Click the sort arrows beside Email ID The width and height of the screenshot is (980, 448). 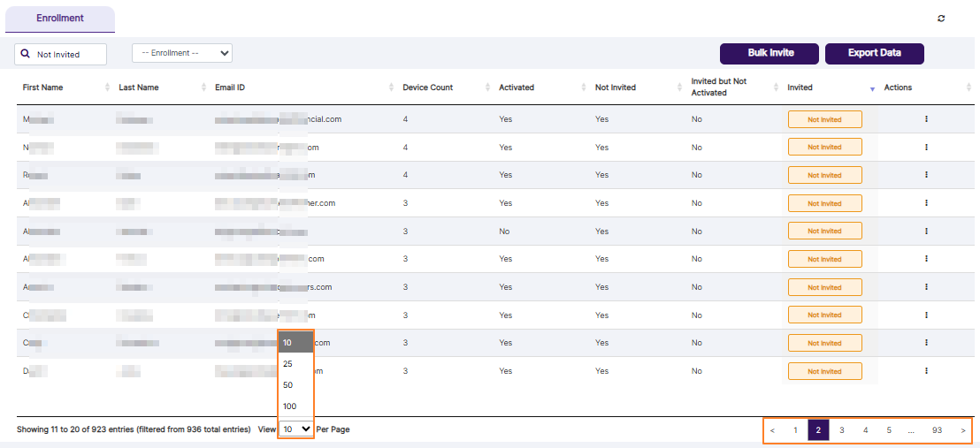[391, 87]
